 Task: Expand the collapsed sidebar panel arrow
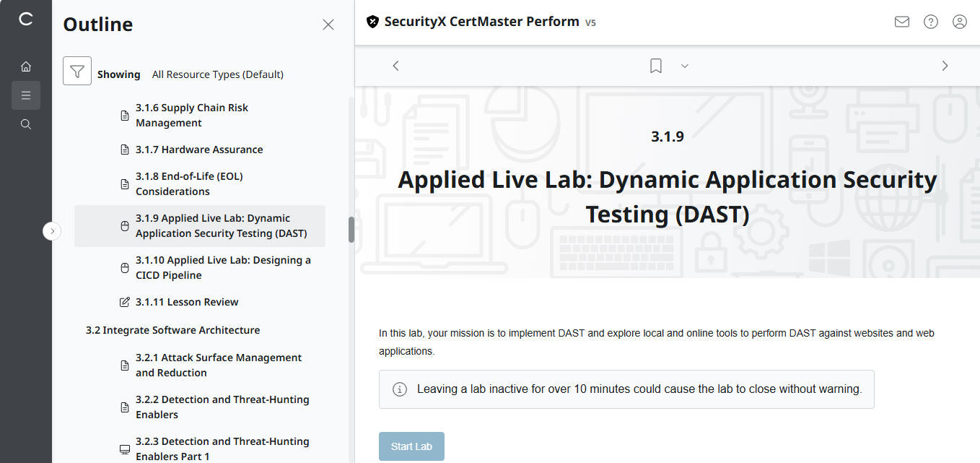(52, 230)
